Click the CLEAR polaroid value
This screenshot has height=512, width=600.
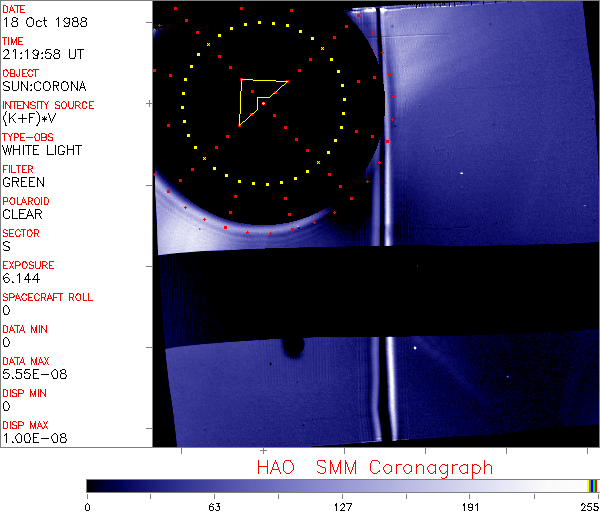[23, 215]
